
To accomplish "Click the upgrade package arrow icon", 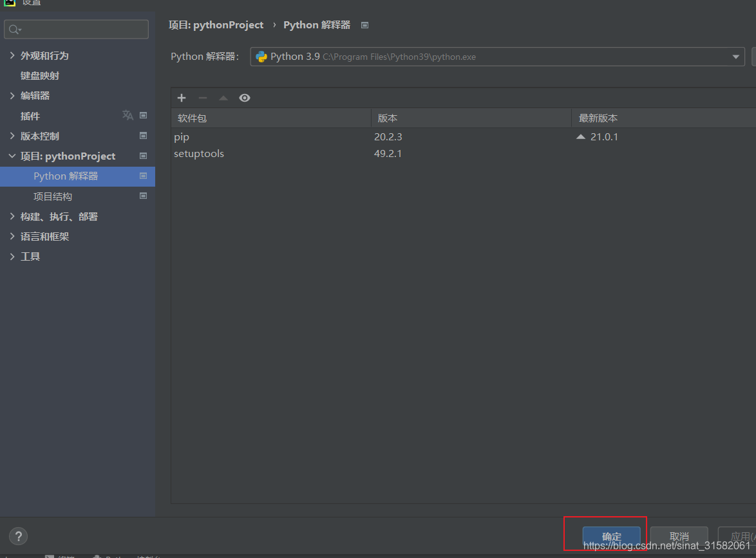I will [x=223, y=98].
